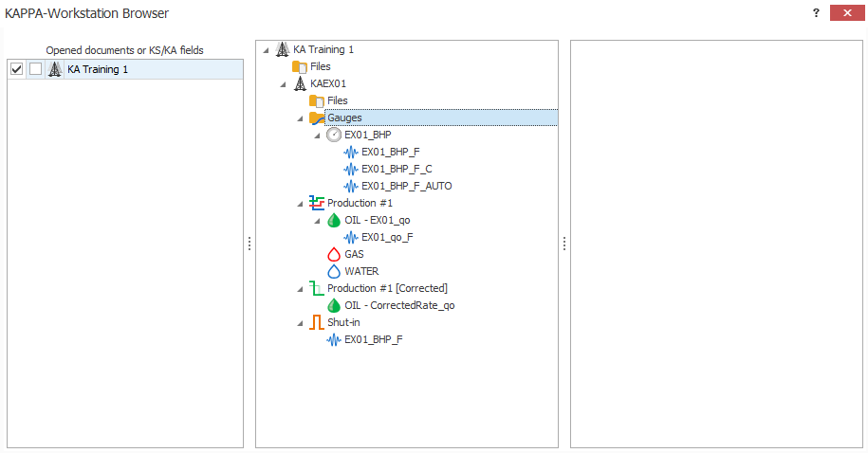
Task: Click the derrick icon beside KAEX01
Action: click(x=300, y=83)
